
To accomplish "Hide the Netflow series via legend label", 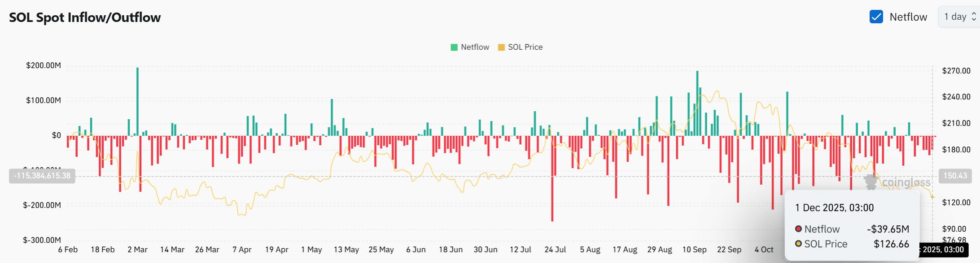I will pyautogui.click(x=475, y=47).
